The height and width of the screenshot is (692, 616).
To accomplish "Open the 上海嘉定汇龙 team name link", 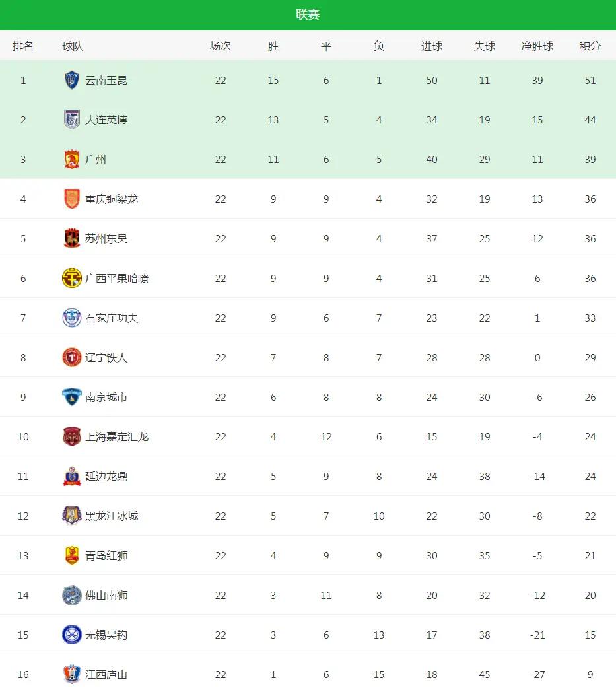I will [x=117, y=436].
